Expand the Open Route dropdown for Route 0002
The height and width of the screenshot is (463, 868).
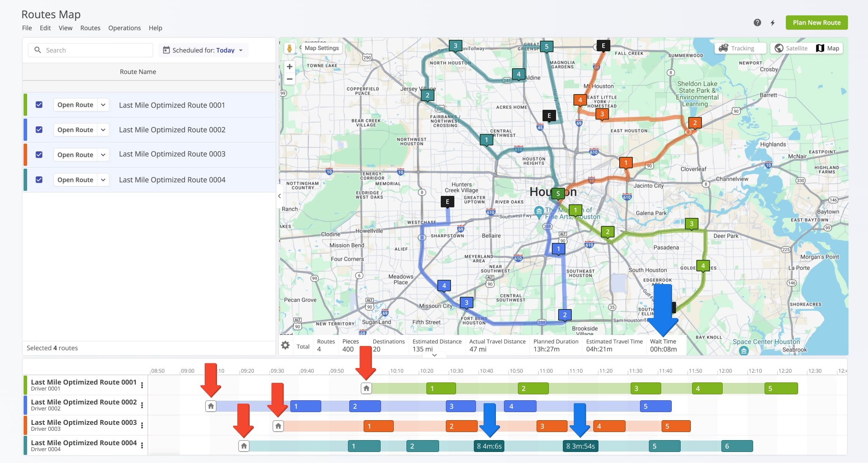(102, 129)
